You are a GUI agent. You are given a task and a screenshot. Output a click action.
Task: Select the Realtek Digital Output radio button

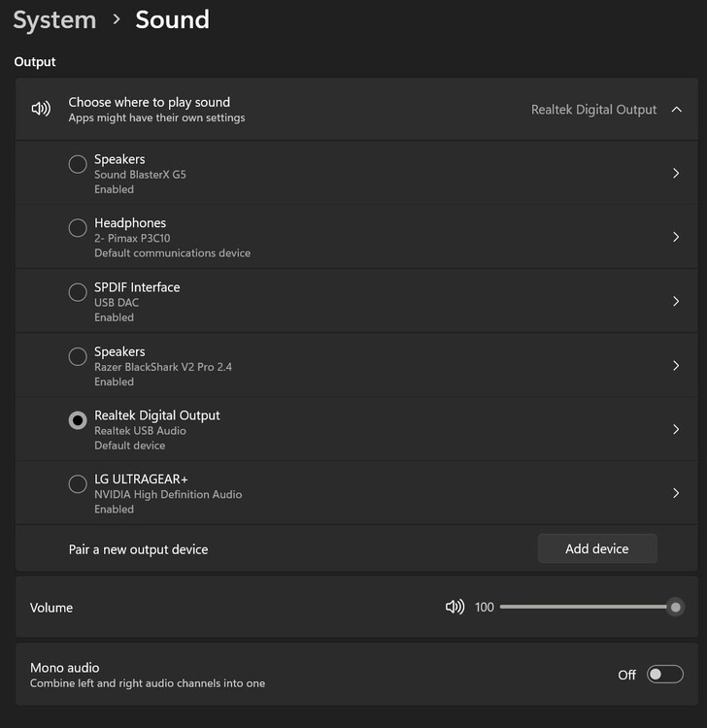coord(78,420)
